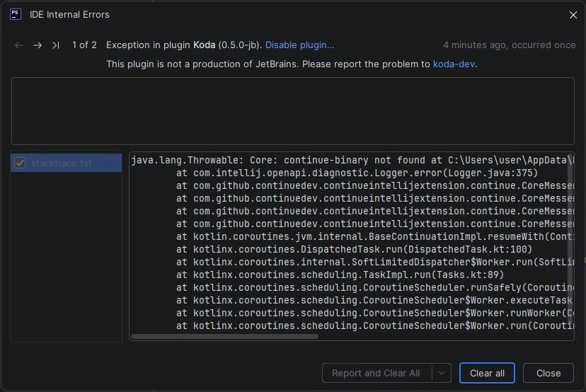This screenshot has height=392, width=586.
Task: Click into the empty description text area
Action: pyautogui.click(x=292, y=111)
